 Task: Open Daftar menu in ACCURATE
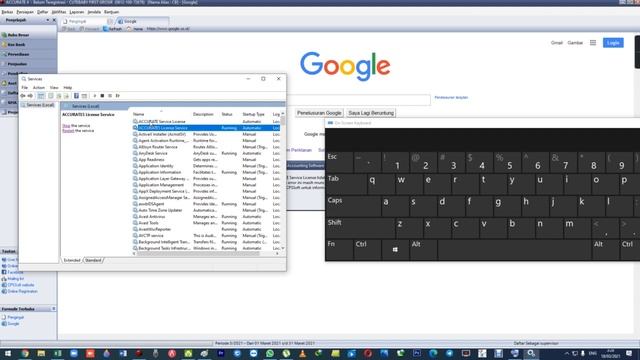tap(42, 12)
